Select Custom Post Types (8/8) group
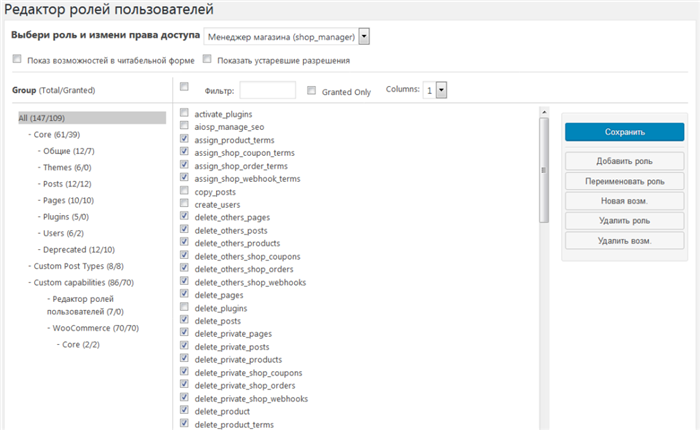 point(76,266)
